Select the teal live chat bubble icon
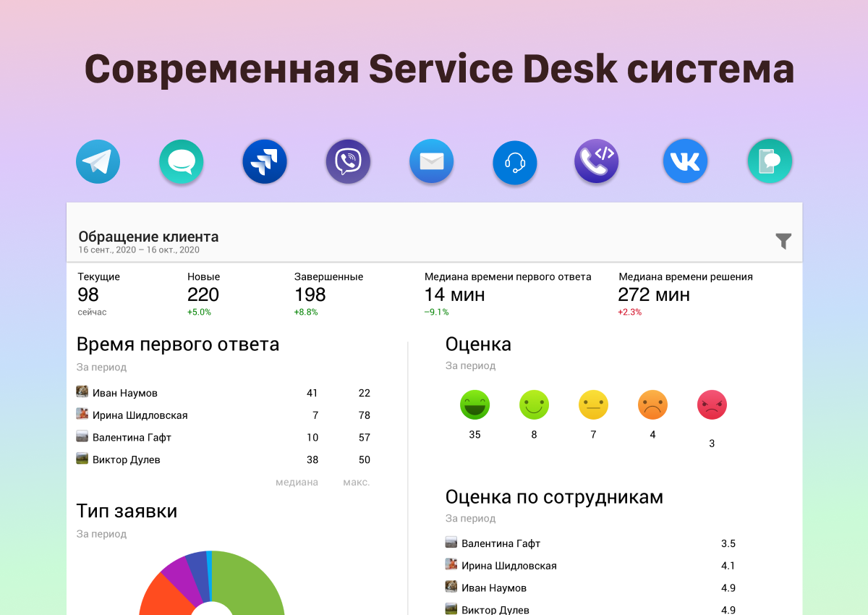Viewport: 868px width, 615px height. (x=181, y=161)
